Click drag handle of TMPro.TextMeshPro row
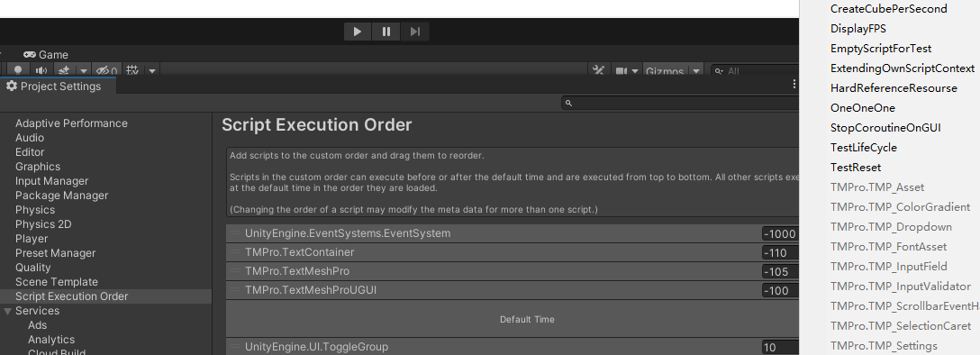This screenshot has width=980, height=355. pos(235,270)
